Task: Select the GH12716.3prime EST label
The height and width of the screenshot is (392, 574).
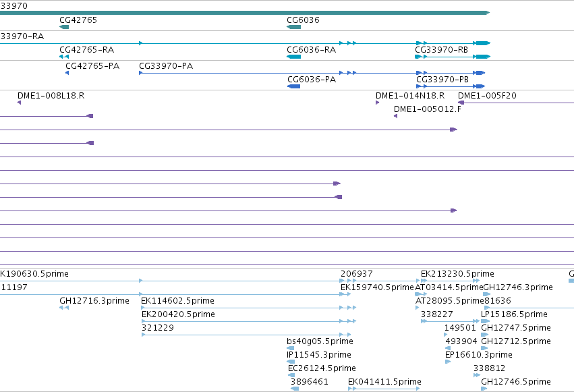Action: point(94,301)
